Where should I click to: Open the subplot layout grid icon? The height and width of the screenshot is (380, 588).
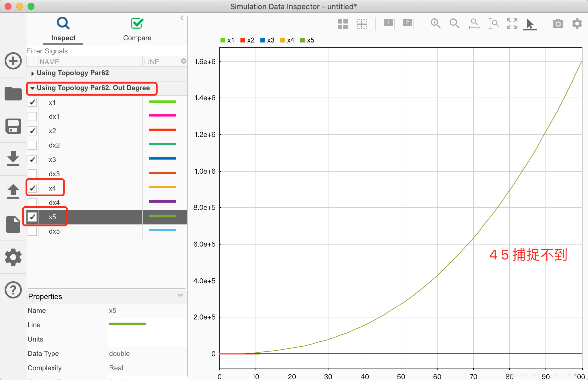(x=343, y=24)
